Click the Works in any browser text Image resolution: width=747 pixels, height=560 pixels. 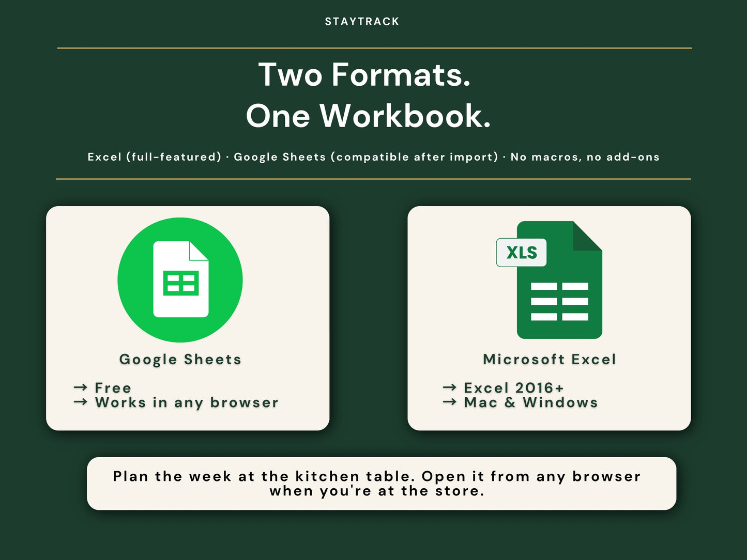pos(187,402)
